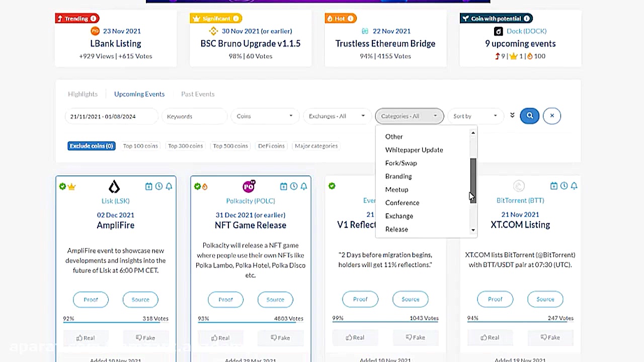Open the info icon on Trending badge
The width and height of the screenshot is (644, 362).
[x=94, y=19]
